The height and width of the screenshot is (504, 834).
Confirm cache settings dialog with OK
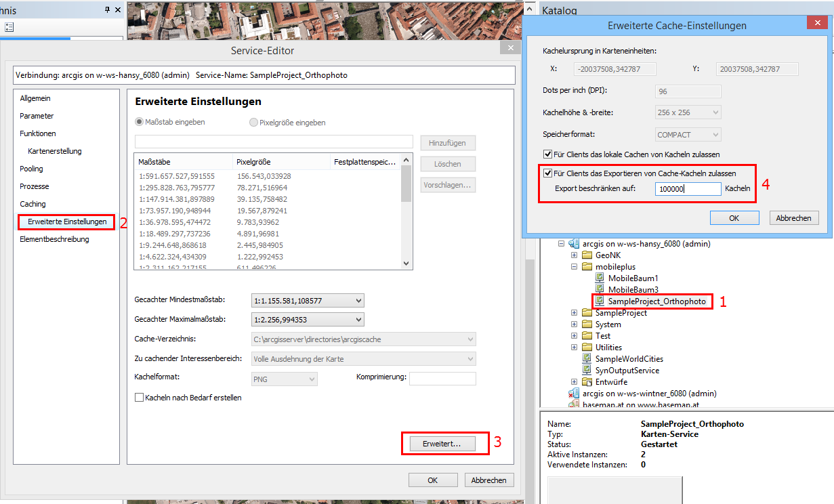pos(734,218)
